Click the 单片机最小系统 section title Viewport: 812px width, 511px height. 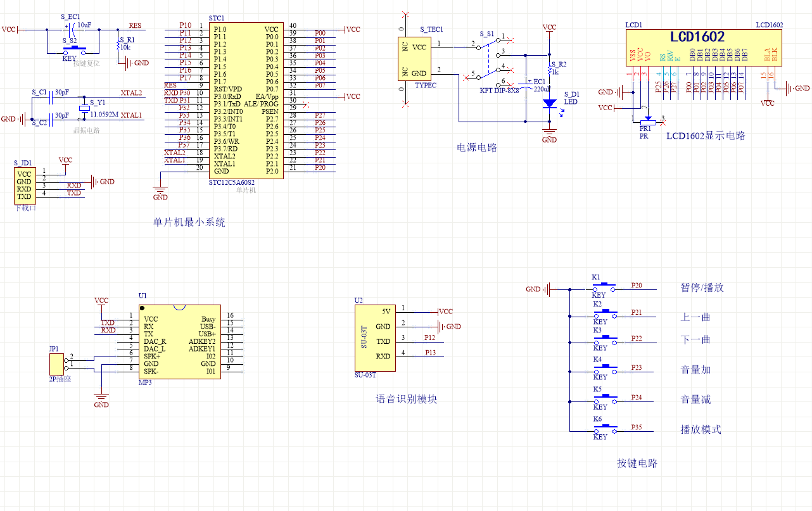point(189,222)
